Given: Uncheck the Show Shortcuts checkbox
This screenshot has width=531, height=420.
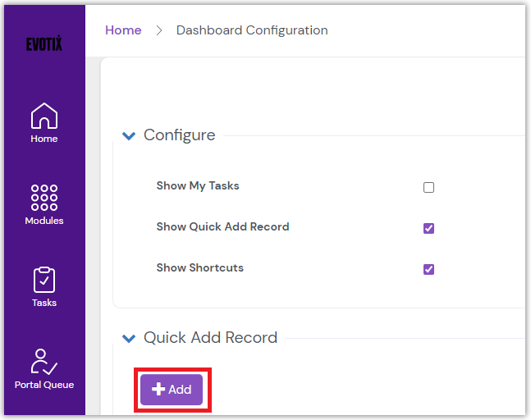Looking at the screenshot, I should click(428, 269).
